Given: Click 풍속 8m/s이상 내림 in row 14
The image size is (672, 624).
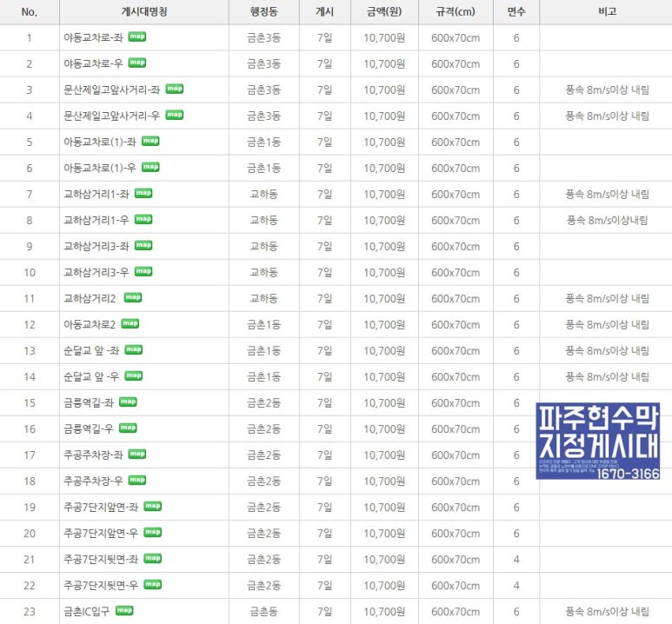Looking at the screenshot, I should pyautogui.click(x=608, y=376).
